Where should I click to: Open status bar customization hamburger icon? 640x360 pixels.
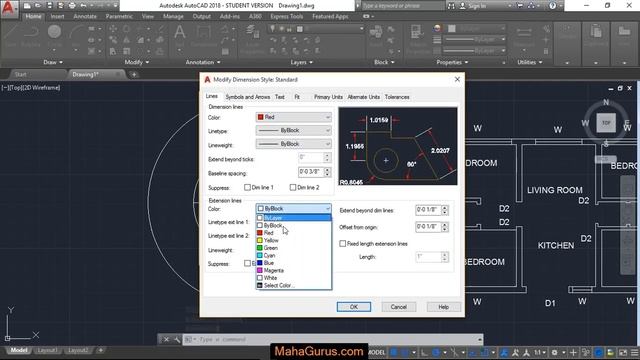pos(634,352)
